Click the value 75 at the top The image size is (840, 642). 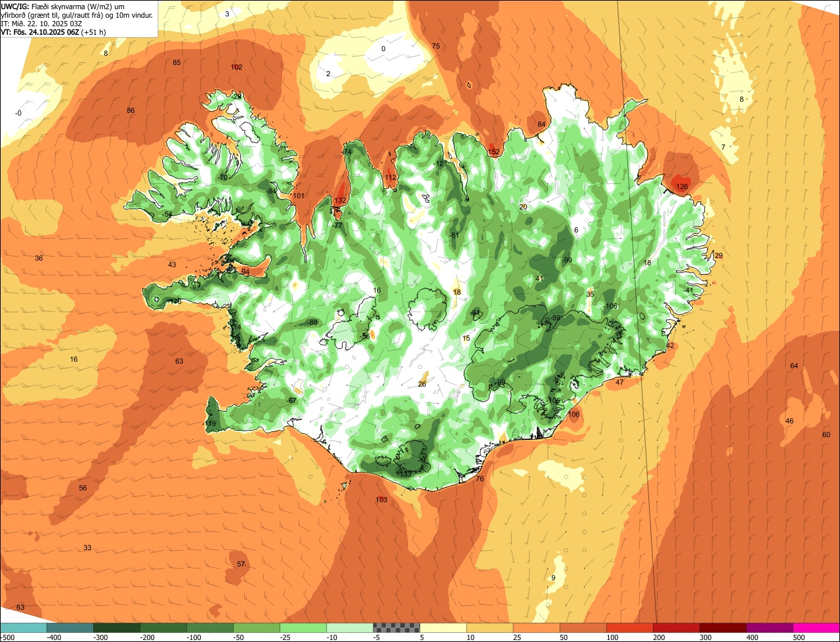click(x=436, y=46)
